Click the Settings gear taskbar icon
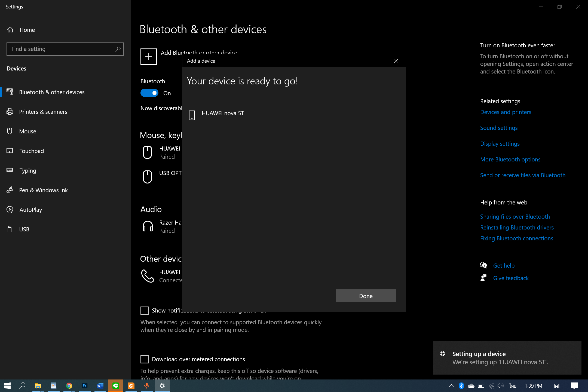588x392 pixels. (162, 386)
